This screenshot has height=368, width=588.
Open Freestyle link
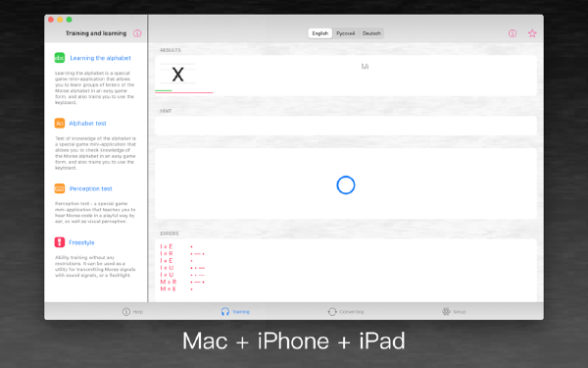[x=81, y=242]
